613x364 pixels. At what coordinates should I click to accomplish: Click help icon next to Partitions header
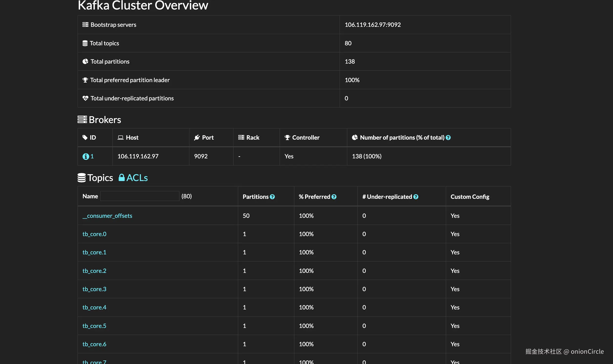click(272, 197)
